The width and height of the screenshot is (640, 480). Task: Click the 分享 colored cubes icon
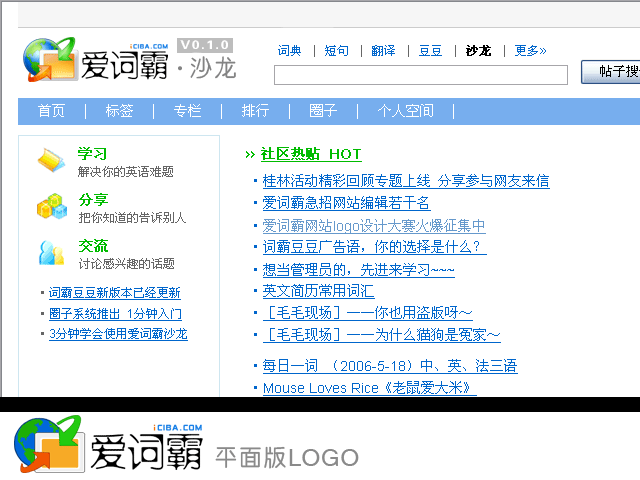point(52,206)
